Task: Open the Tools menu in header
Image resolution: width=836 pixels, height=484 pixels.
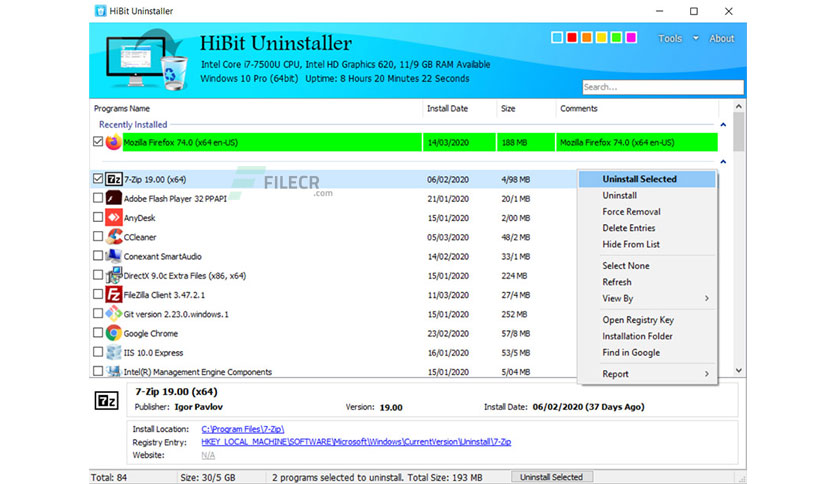Action: click(x=670, y=38)
